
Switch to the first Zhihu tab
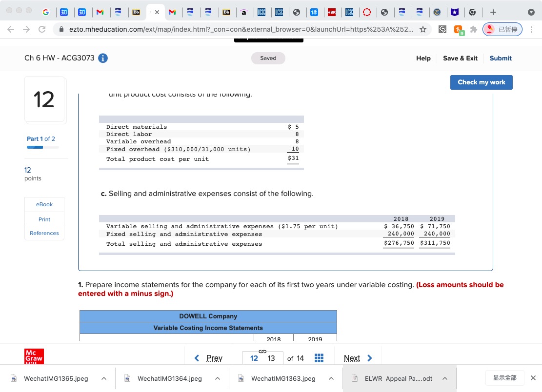(x=64, y=12)
